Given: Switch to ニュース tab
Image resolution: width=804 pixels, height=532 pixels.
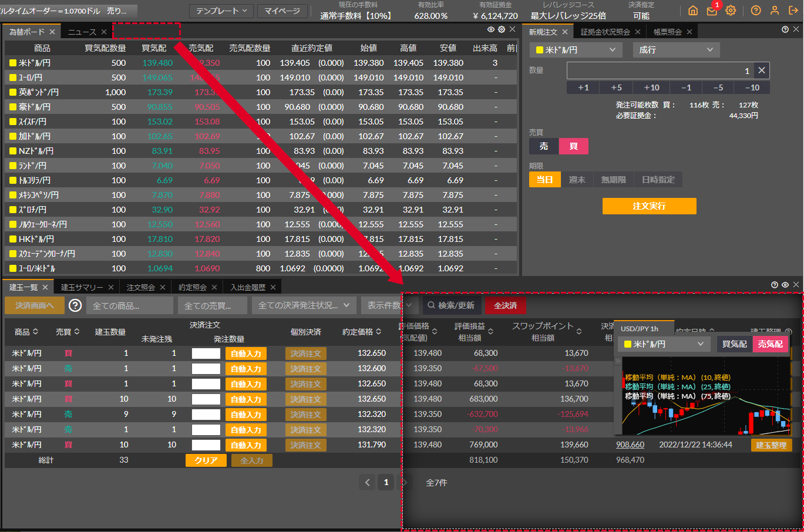Looking at the screenshot, I should 82,32.
